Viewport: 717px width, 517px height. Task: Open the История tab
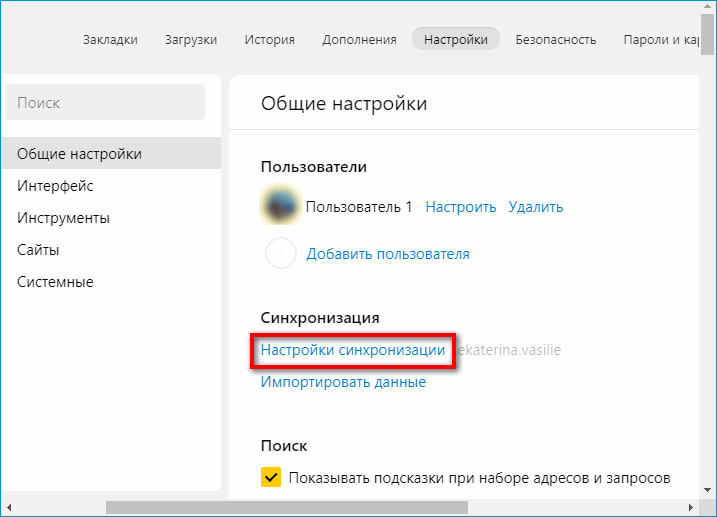[x=269, y=40]
